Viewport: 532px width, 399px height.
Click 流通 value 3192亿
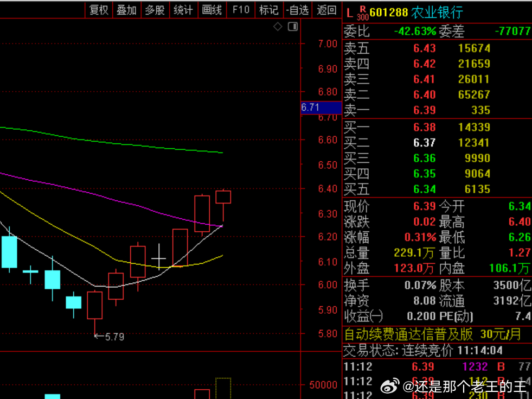512,301
